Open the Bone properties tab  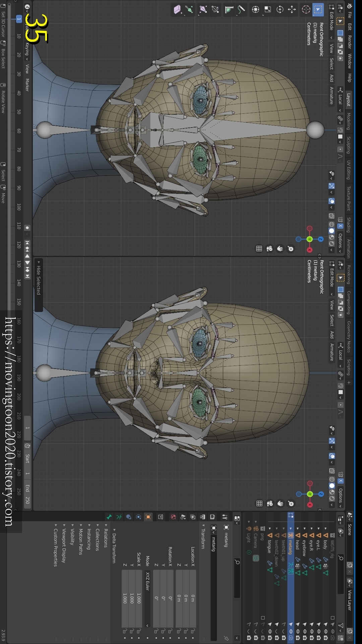pyautogui.click(x=109, y=517)
